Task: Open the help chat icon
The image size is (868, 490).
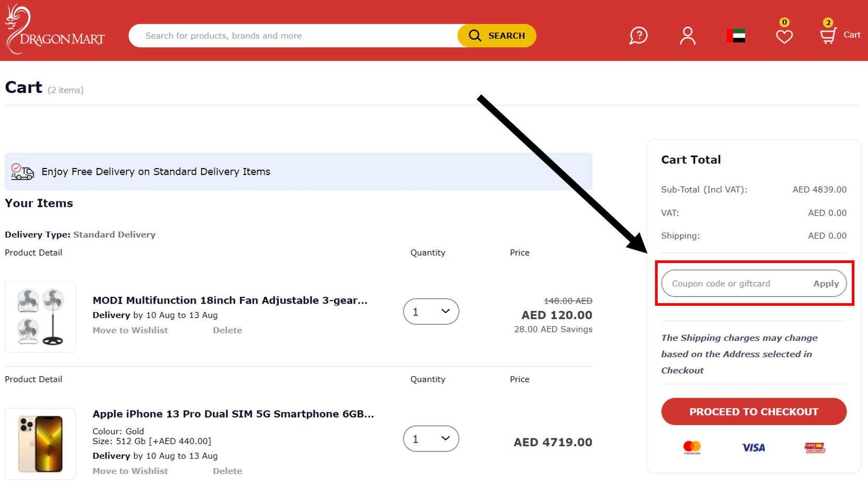Action: pyautogui.click(x=638, y=35)
